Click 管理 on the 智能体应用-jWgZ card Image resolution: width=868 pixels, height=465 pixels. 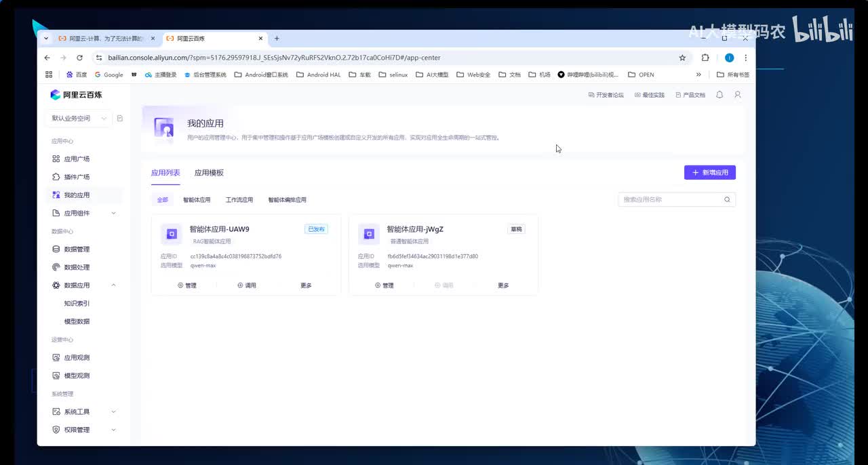[384, 285]
